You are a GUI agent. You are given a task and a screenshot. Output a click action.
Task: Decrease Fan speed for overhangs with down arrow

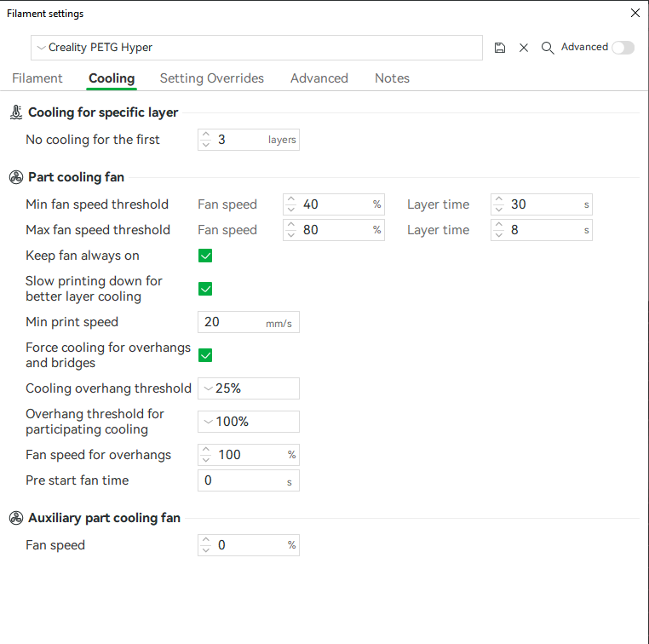[205, 460]
